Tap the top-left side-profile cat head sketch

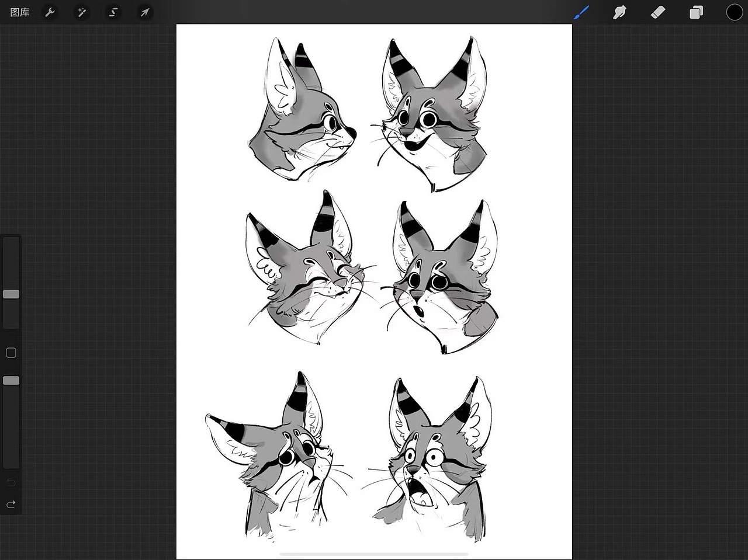[x=302, y=109]
